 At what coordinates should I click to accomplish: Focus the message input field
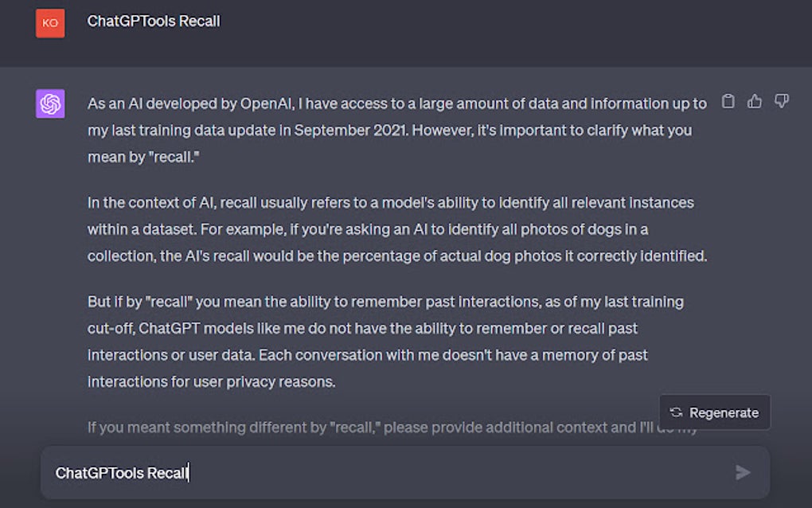tap(382, 473)
